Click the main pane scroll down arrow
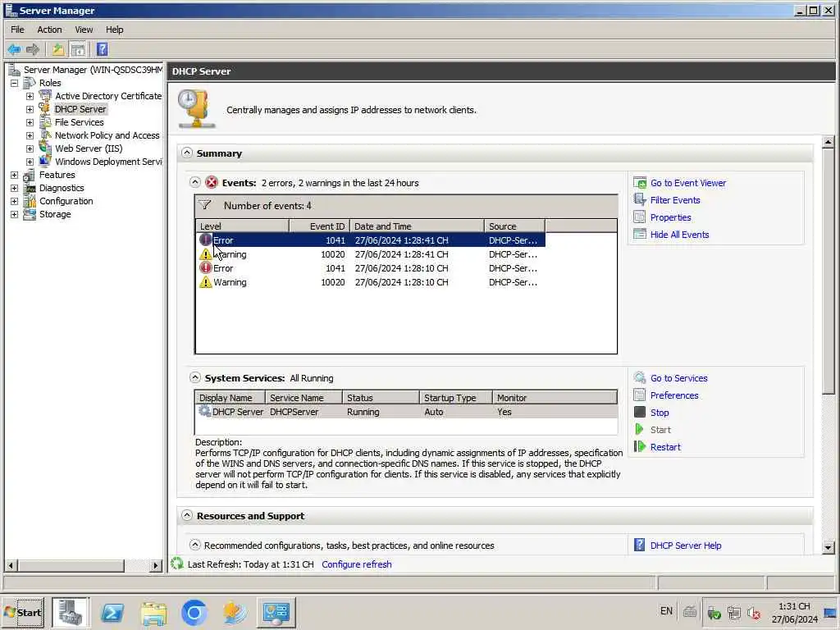840x630 pixels. point(828,547)
